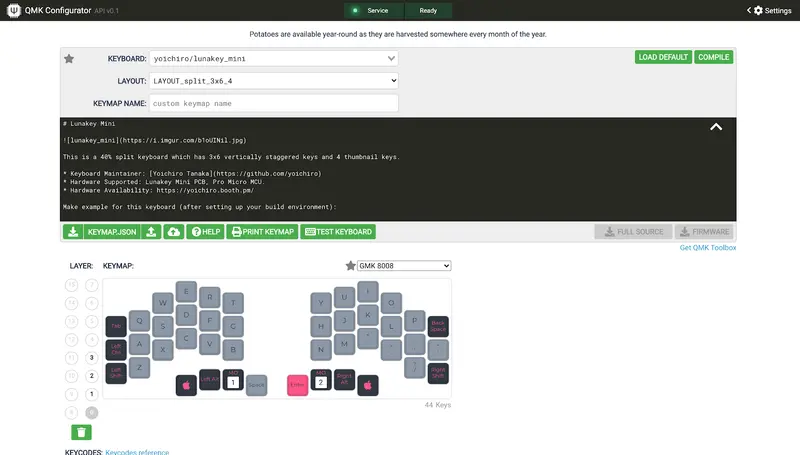Viewport: 800px width, 455px height.
Task: Switch to layer 4
Action: (x=92, y=339)
